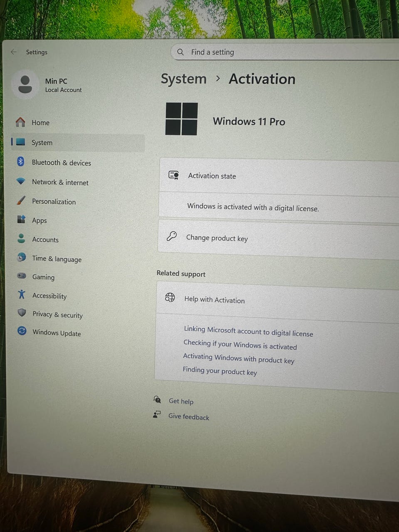Click the Give feedback link
Screen dimensions: 399x532
(x=189, y=416)
